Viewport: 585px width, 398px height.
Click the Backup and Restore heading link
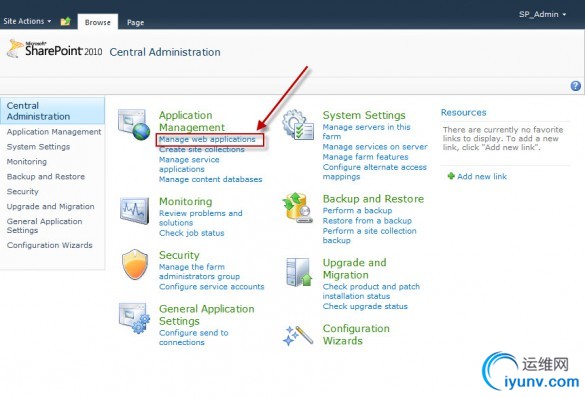pyautogui.click(x=373, y=199)
